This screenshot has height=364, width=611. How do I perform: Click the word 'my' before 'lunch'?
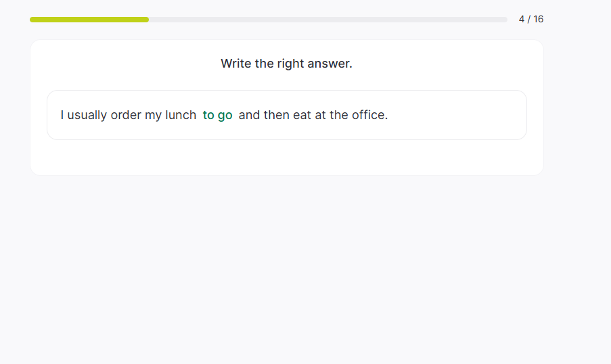pos(153,115)
